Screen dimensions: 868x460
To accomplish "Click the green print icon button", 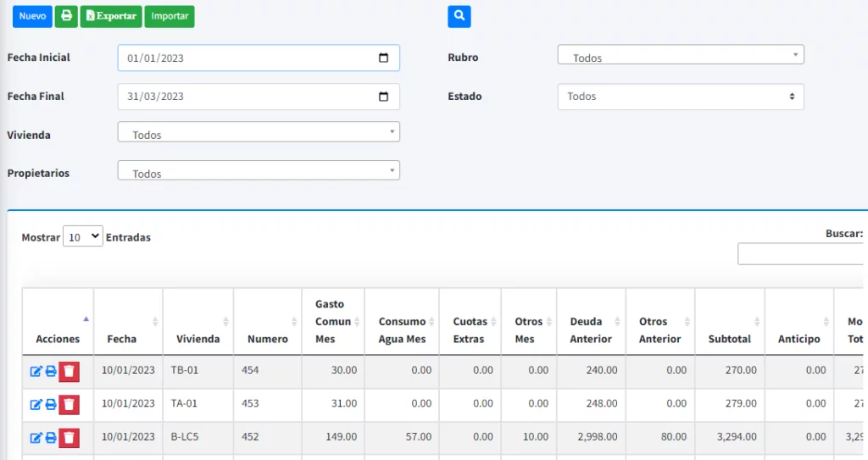I will pos(66,16).
